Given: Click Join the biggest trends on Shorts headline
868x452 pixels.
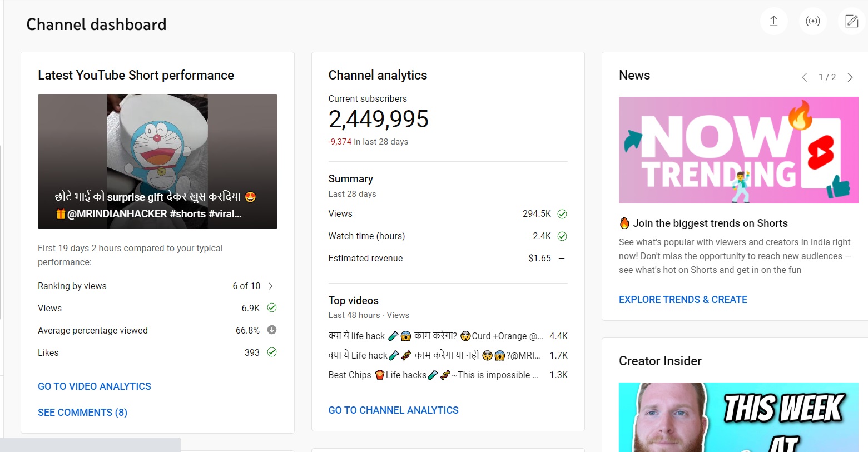Looking at the screenshot, I should tap(710, 223).
